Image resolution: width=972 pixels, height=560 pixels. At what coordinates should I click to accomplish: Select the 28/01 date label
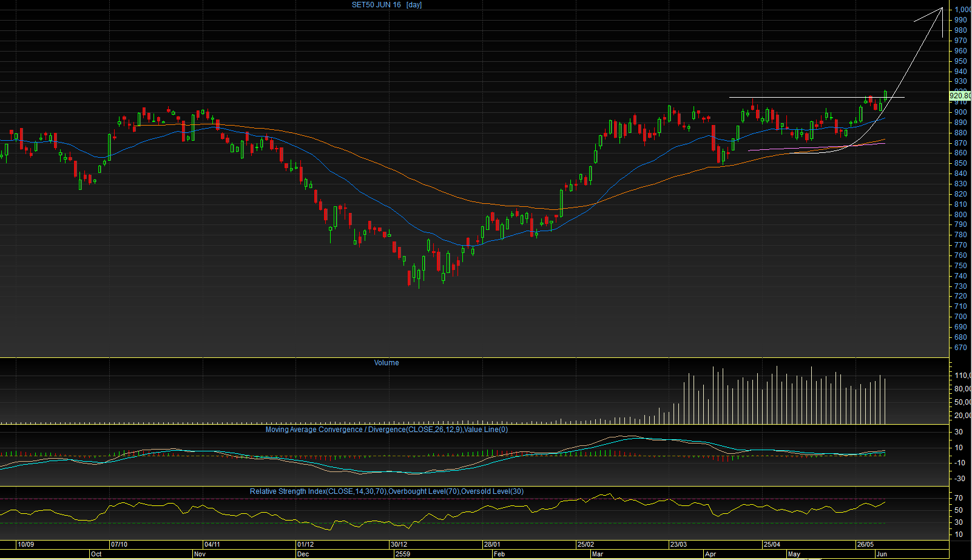[492, 544]
